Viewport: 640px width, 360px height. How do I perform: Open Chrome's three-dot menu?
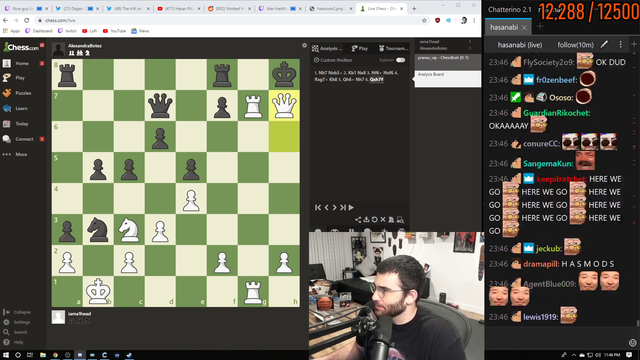coord(474,20)
